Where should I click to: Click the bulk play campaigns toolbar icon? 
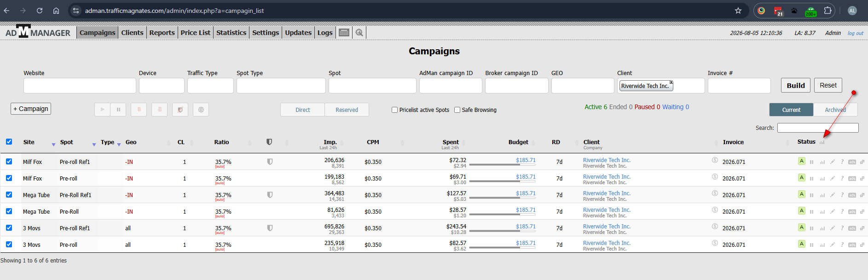102,110
